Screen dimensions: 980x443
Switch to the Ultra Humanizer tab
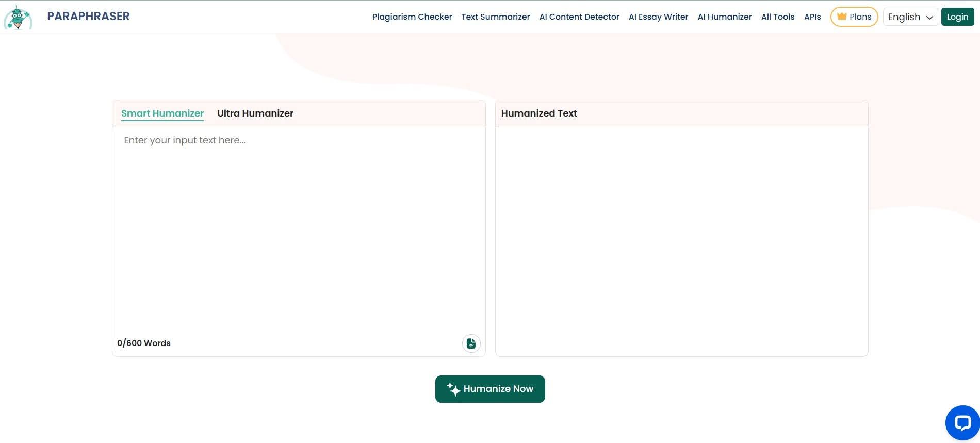tap(255, 113)
